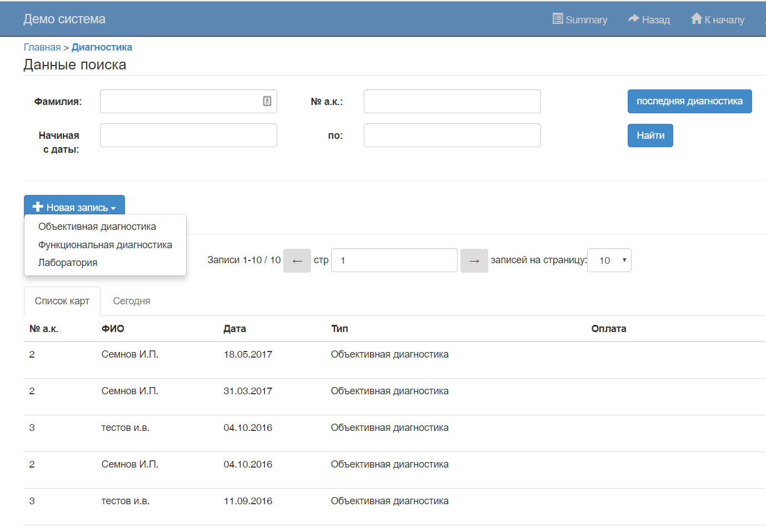Image resolution: width=766 pixels, height=532 pixels.
Task: Select Объективная диагностика from the menu
Action: (x=97, y=227)
